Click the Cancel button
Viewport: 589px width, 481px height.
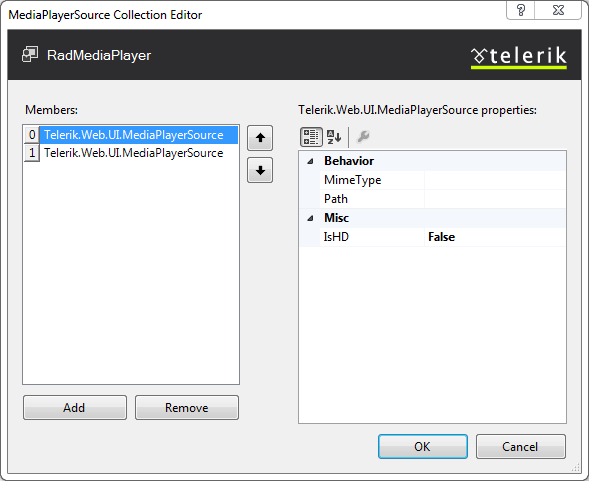tap(521, 446)
